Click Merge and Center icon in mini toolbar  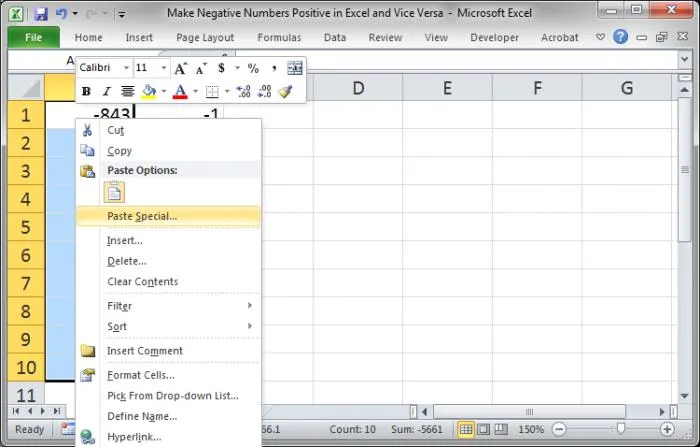(x=295, y=68)
